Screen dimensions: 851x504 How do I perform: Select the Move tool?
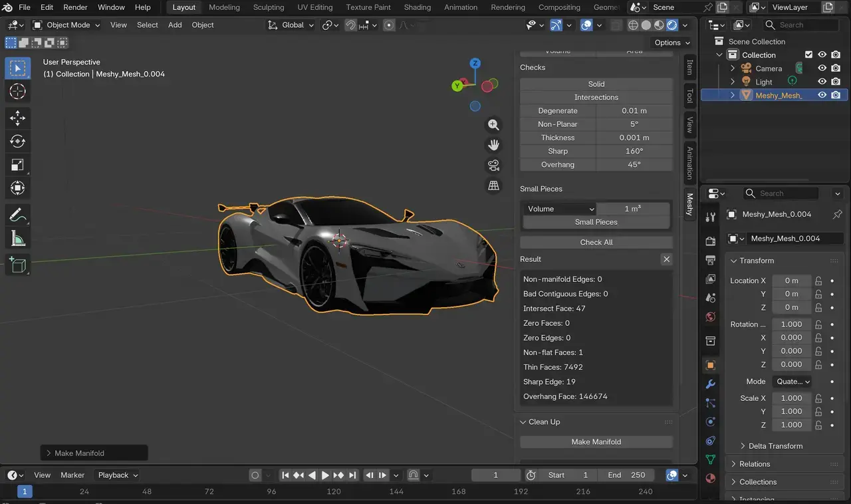click(x=18, y=118)
